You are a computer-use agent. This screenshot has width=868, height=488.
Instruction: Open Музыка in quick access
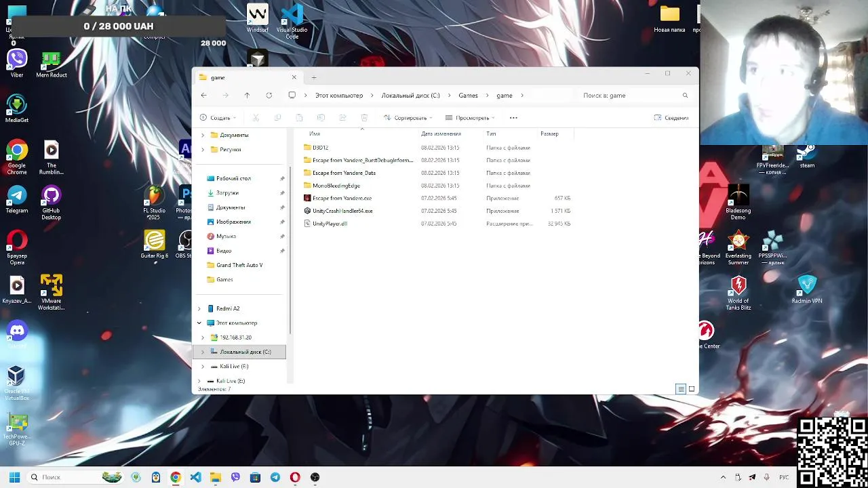226,237
